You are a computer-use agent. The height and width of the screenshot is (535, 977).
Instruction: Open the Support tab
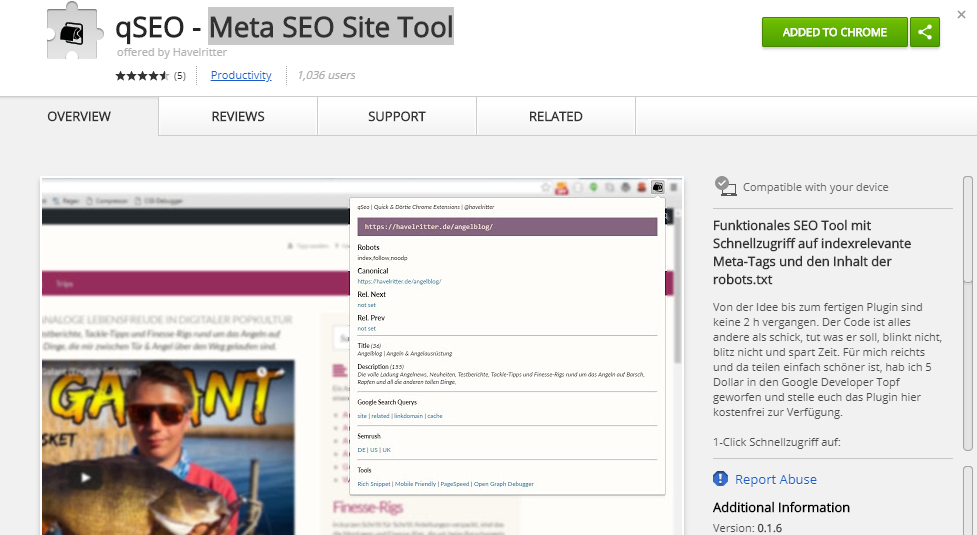[x=397, y=116]
